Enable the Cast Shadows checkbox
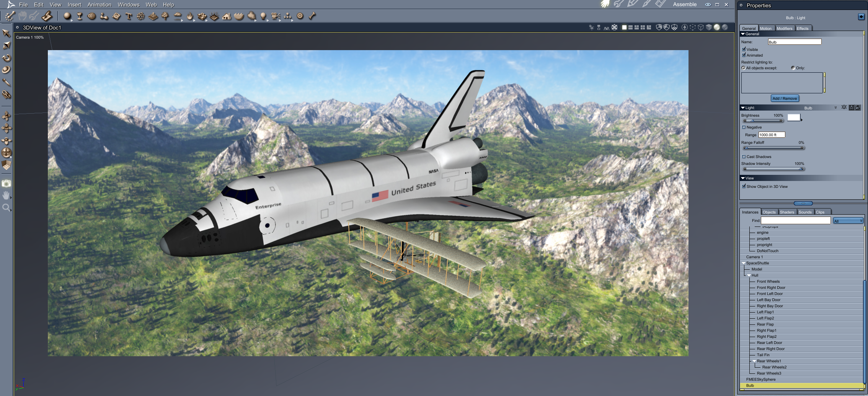 click(744, 157)
